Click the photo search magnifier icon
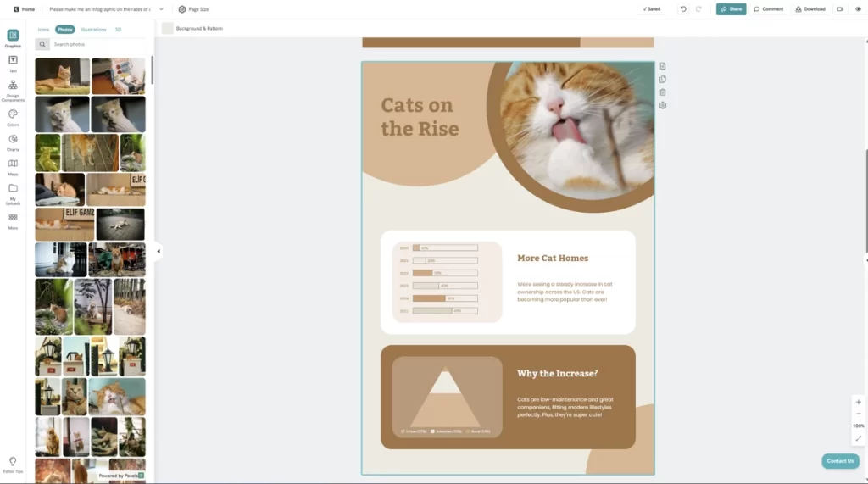 coord(42,44)
